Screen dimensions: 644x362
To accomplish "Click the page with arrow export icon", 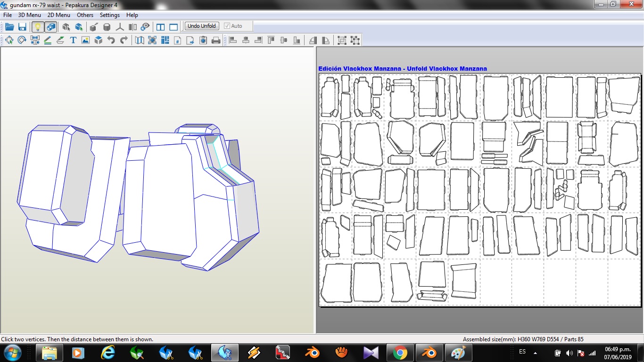I will click(x=190, y=40).
